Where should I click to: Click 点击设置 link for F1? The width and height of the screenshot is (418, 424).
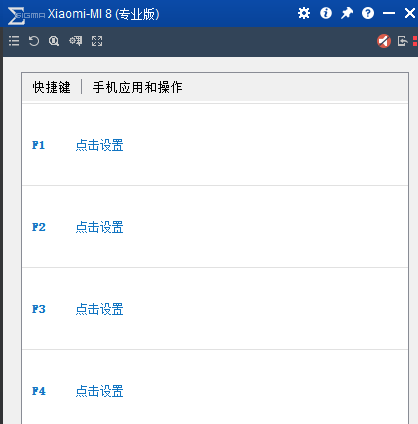pyautogui.click(x=100, y=145)
